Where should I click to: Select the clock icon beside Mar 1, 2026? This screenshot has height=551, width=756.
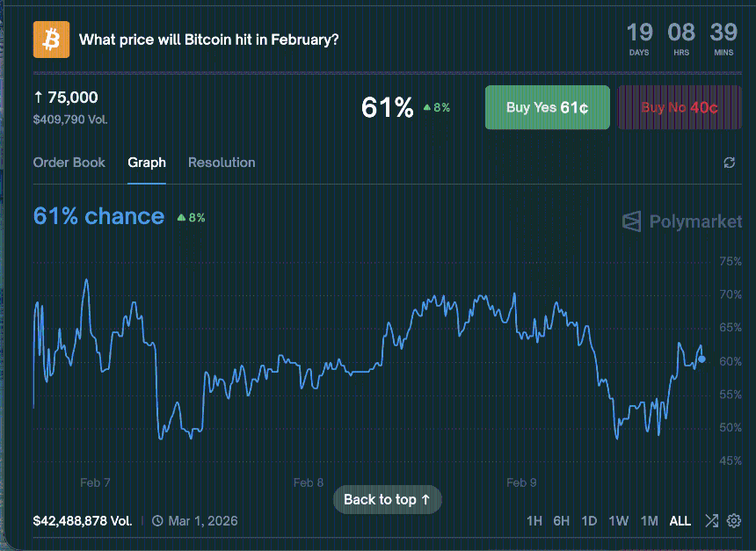click(156, 521)
